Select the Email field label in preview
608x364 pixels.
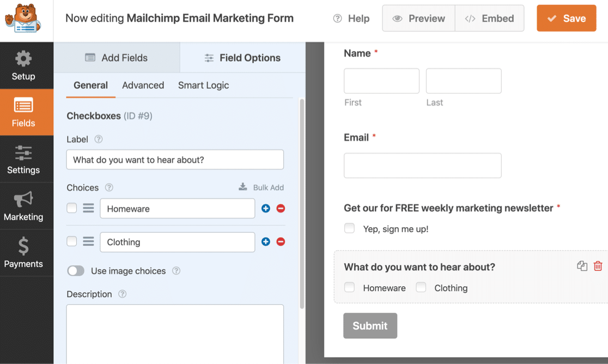(x=356, y=138)
